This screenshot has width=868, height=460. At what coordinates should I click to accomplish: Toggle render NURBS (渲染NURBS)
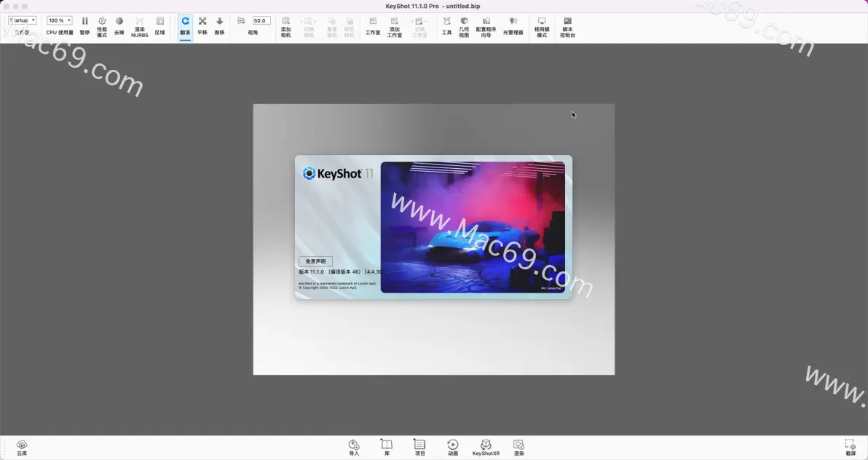tap(140, 27)
